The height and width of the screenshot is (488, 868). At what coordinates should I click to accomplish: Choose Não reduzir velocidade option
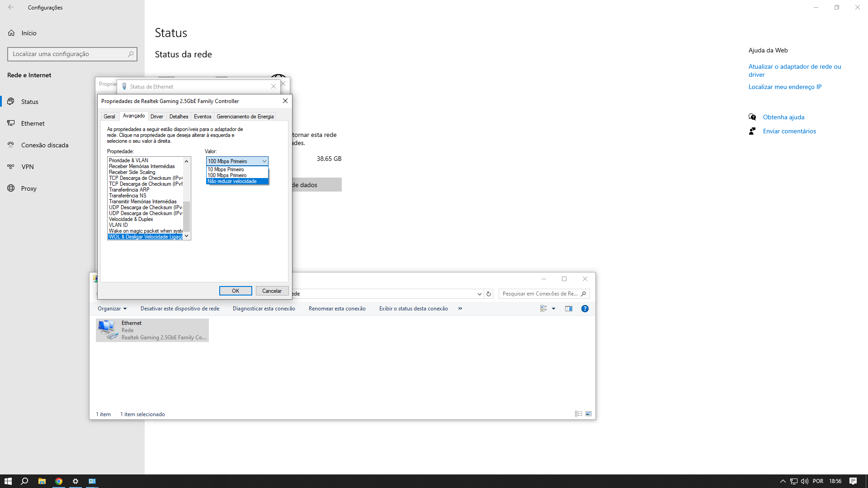click(237, 181)
